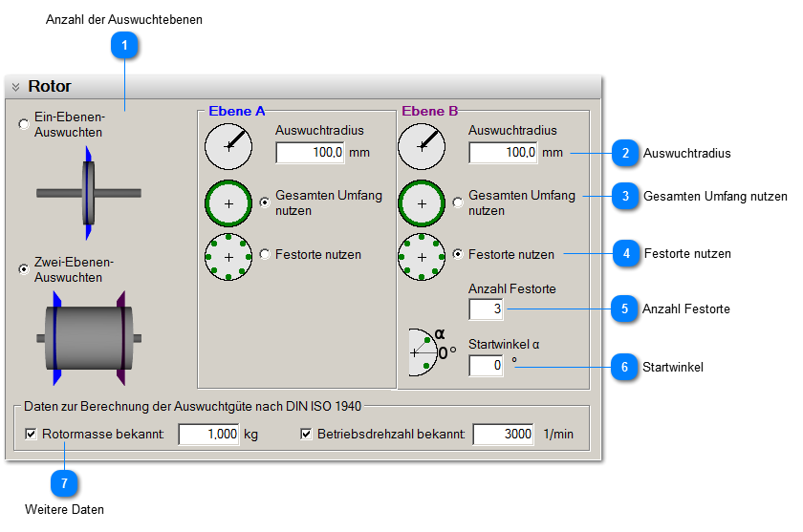Click Ebene A full circumference ring icon
The image size is (803, 532).
(228, 203)
